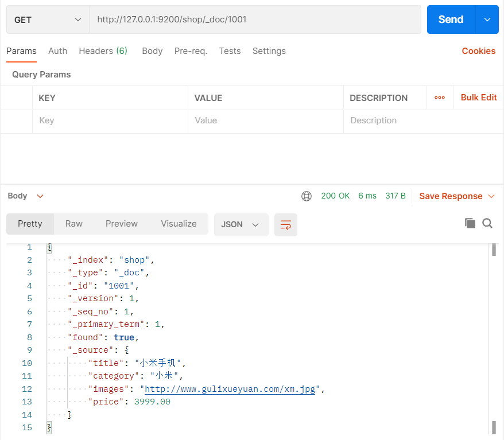Viewport: 504px width, 440px height.
Task: Click the title value 小米手机
Action: click(x=158, y=363)
